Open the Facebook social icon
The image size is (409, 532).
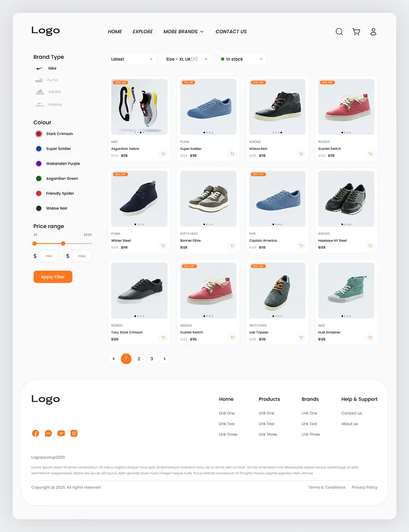click(x=35, y=433)
